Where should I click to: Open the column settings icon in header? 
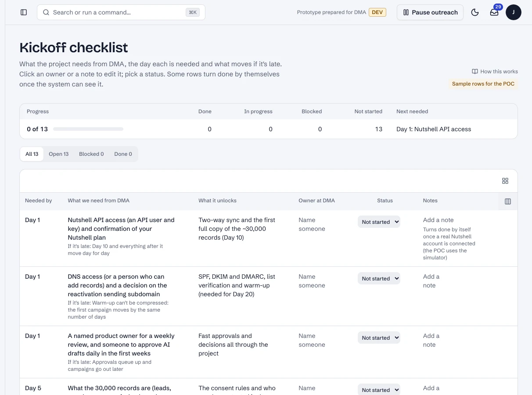point(508,201)
